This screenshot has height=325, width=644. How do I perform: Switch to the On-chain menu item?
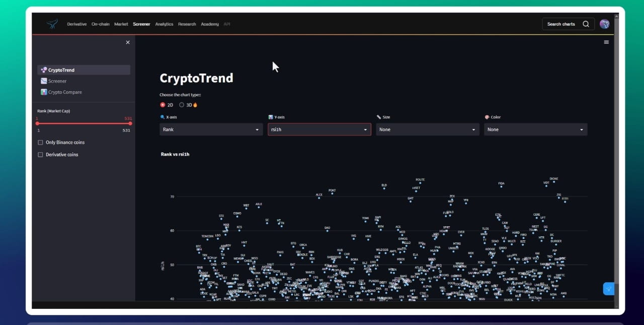coord(100,24)
